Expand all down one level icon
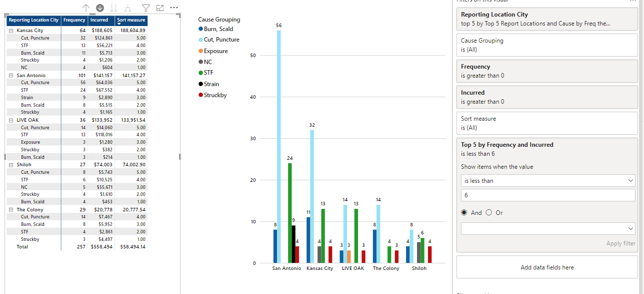Viewport: 644px width, 294px height. 127,8
